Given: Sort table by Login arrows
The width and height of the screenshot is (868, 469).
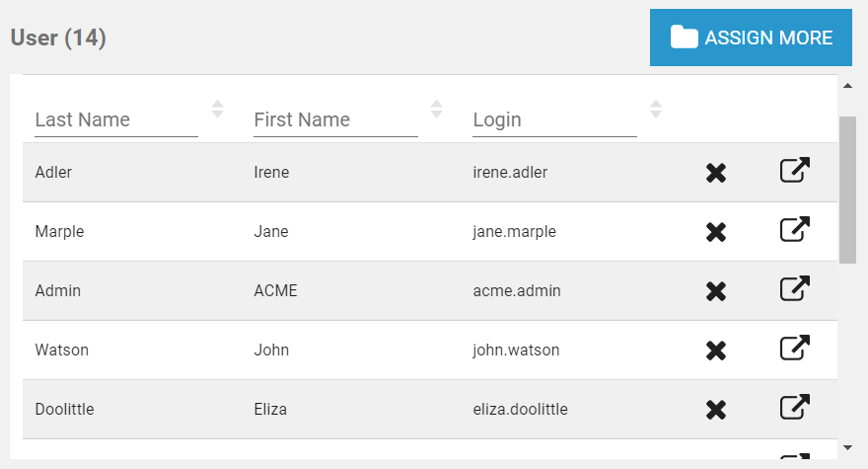Looking at the screenshot, I should [656, 109].
